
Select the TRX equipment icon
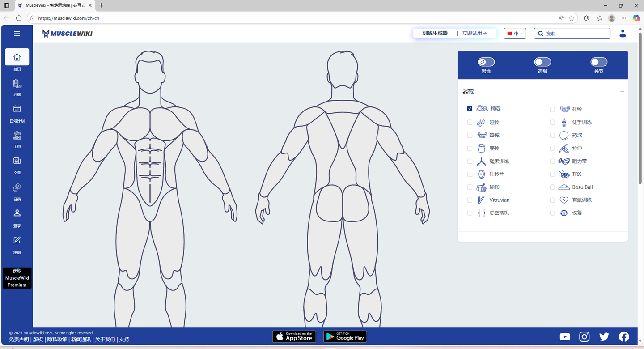point(564,174)
